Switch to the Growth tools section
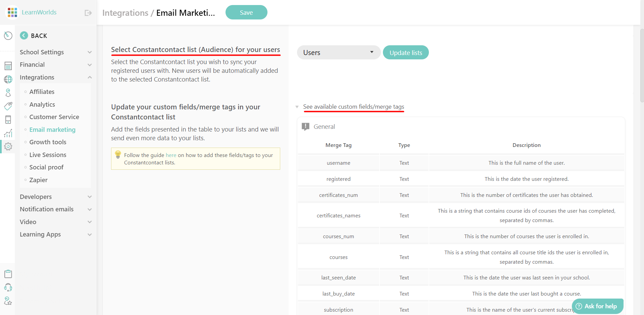The height and width of the screenshot is (315, 644). (x=48, y=142)
